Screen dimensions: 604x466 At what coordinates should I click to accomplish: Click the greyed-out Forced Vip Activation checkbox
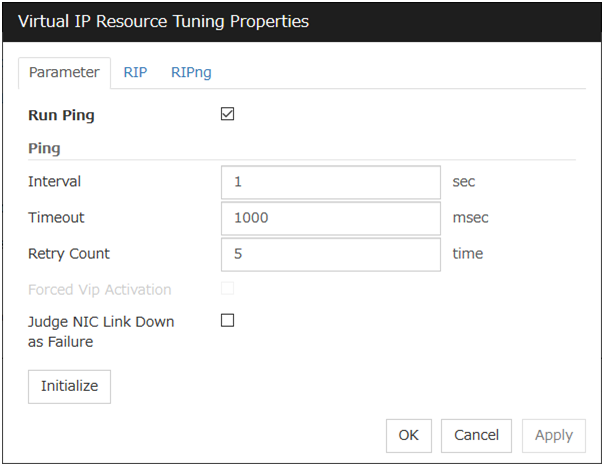(227, 289)
